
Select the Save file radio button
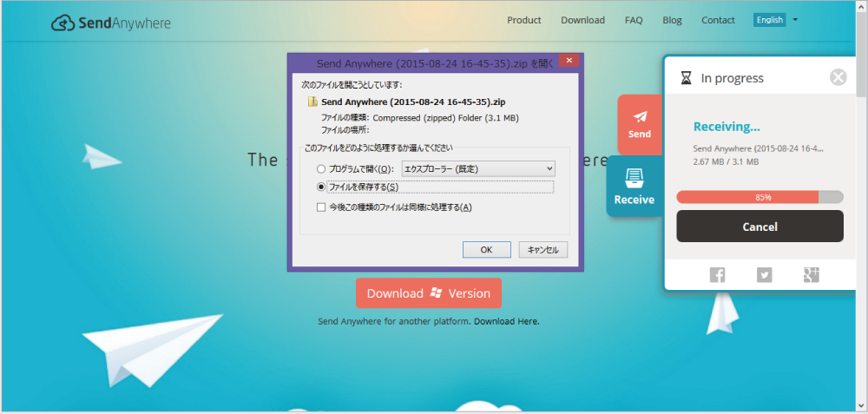[321, 187]
